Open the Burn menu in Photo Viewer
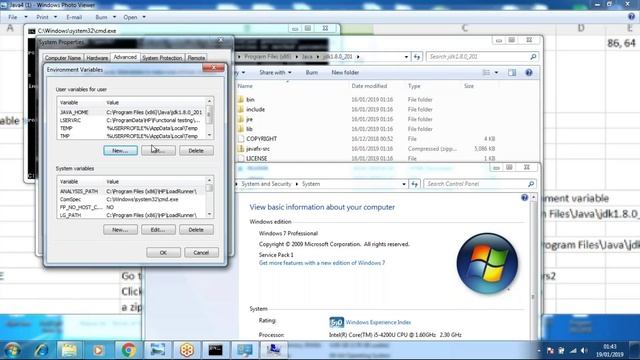This screenshot has width=640, height=360. click(x=101, y=17)
